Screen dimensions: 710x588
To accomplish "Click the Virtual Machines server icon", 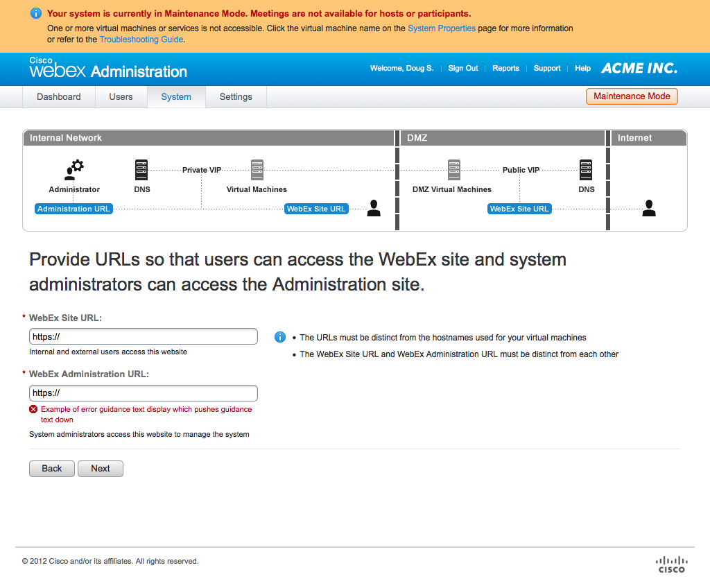I will (257, 169).
